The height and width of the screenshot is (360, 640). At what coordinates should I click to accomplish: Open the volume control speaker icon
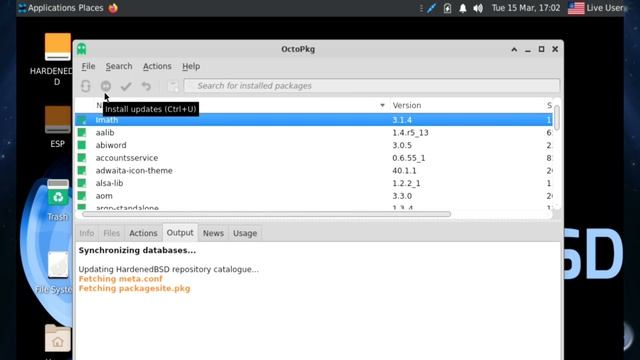(478, 8)
